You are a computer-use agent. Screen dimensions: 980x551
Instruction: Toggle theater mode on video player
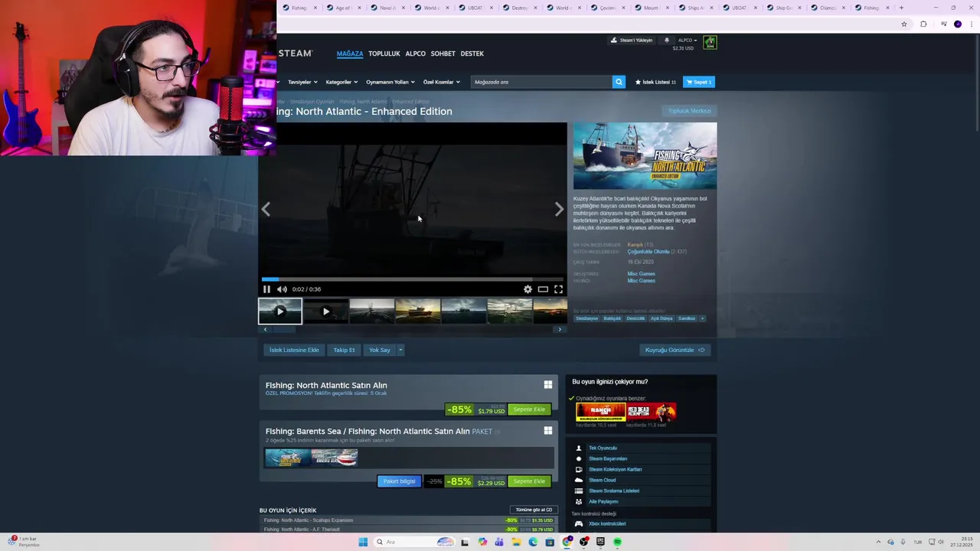pyautogui.click(x=543, y=289)
